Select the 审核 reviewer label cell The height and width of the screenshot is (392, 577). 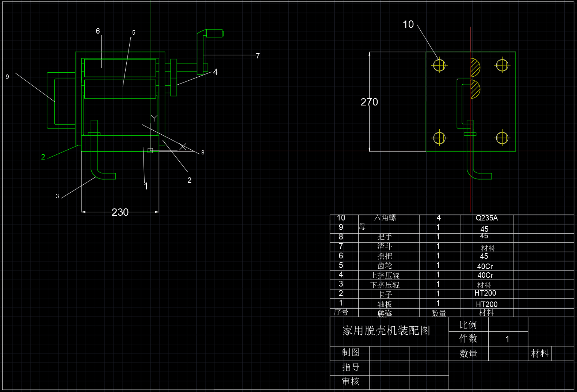(x=351, y=382)
